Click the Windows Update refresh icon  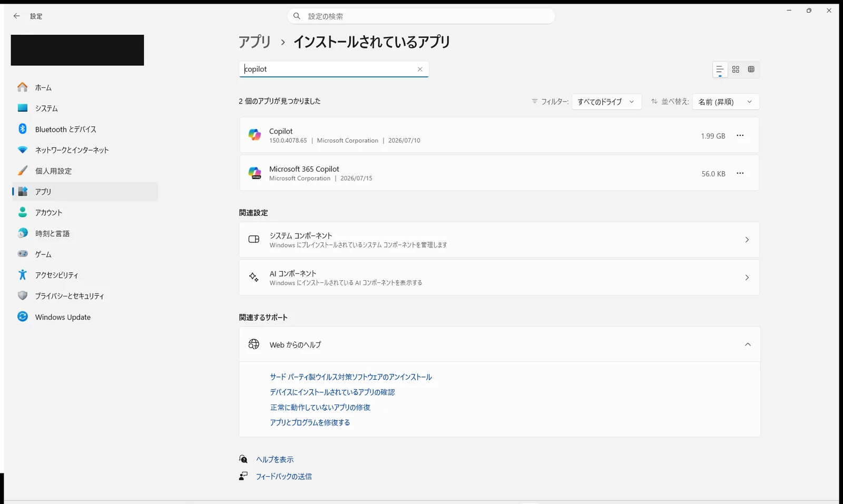(x=22, y=317)
